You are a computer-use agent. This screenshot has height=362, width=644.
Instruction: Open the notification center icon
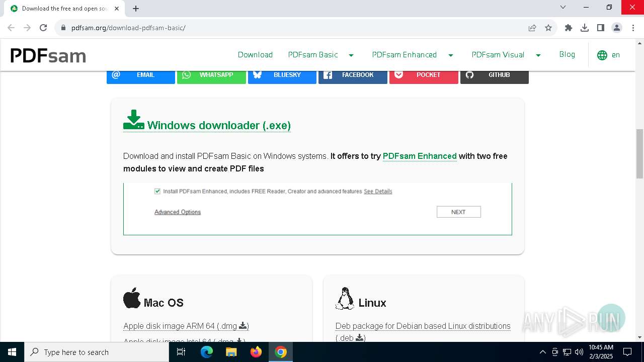[627, 352]
